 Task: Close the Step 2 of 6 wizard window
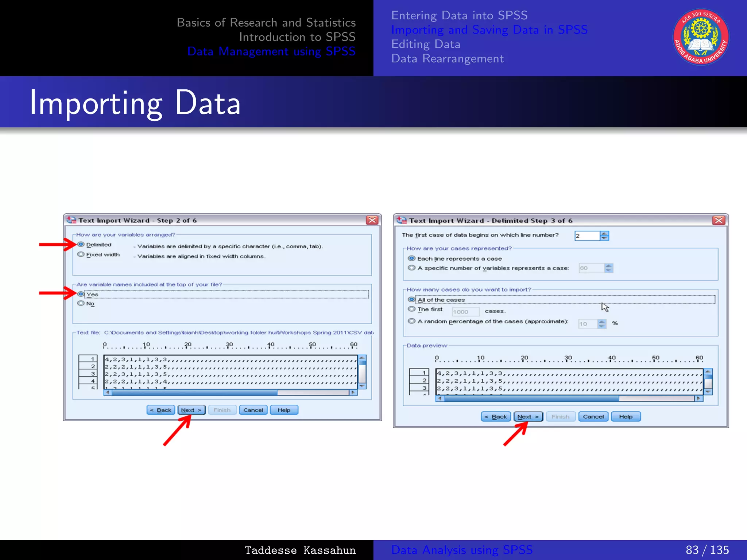[372, 220]
